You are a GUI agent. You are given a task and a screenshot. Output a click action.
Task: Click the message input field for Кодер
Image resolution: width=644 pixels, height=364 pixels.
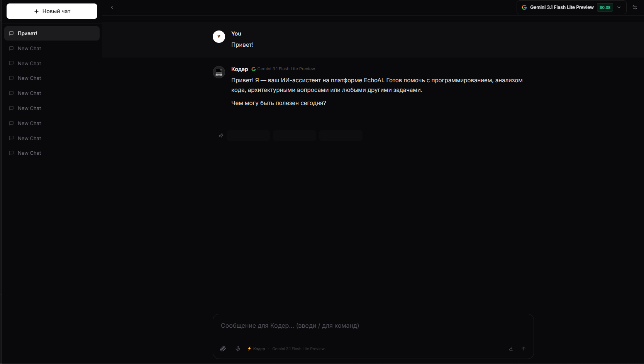(373, 326)
